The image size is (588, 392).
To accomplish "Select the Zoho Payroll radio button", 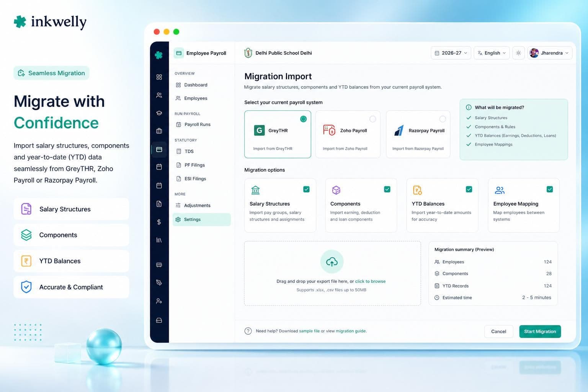I will [372, 119].
